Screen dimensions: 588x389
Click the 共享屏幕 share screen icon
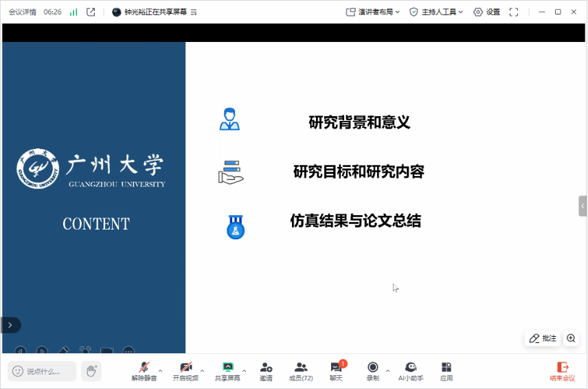(x=227, y=370)
